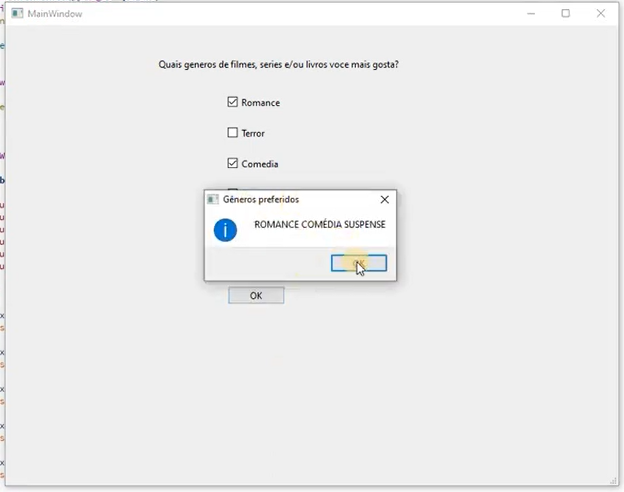Close the MainWindow with its X button

pos(601,14)
